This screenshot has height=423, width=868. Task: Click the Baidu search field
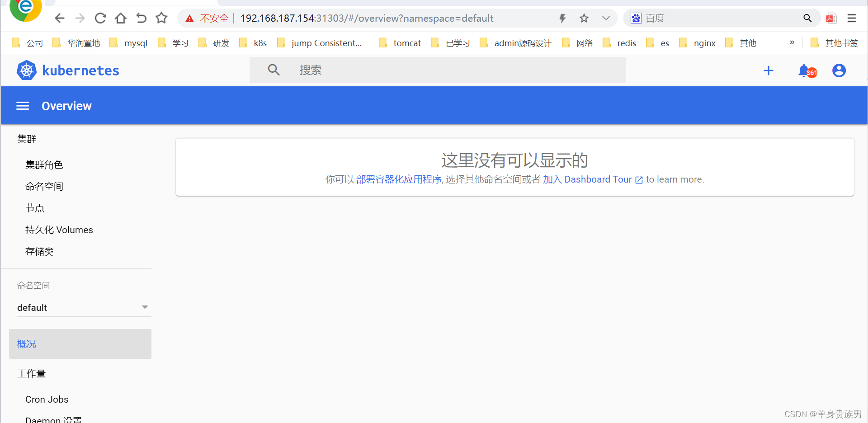coord(722,18)
